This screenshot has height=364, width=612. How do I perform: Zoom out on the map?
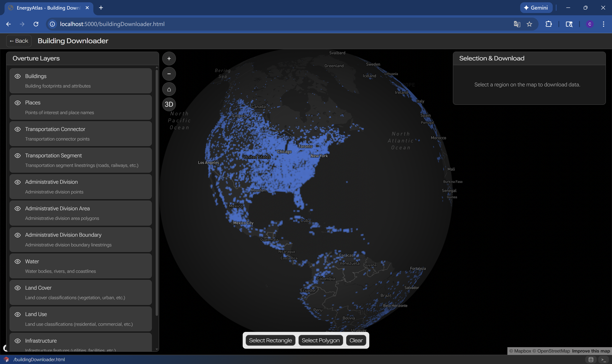(168, 74)
